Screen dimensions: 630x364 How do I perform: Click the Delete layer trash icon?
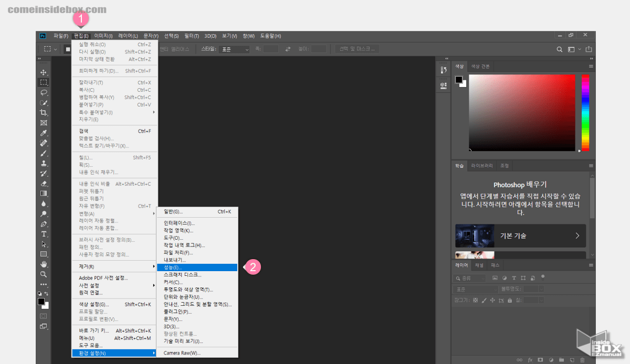point(582,360)
